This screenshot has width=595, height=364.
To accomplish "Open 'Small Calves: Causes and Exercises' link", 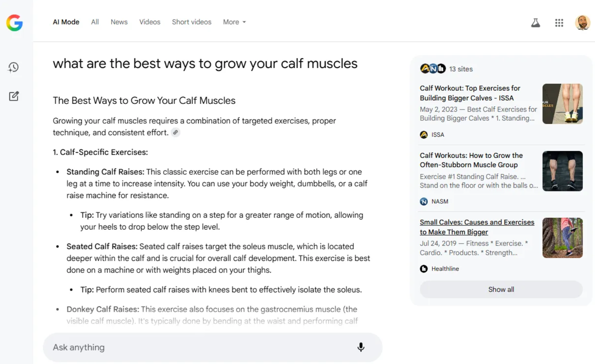I will coord(477,227).
